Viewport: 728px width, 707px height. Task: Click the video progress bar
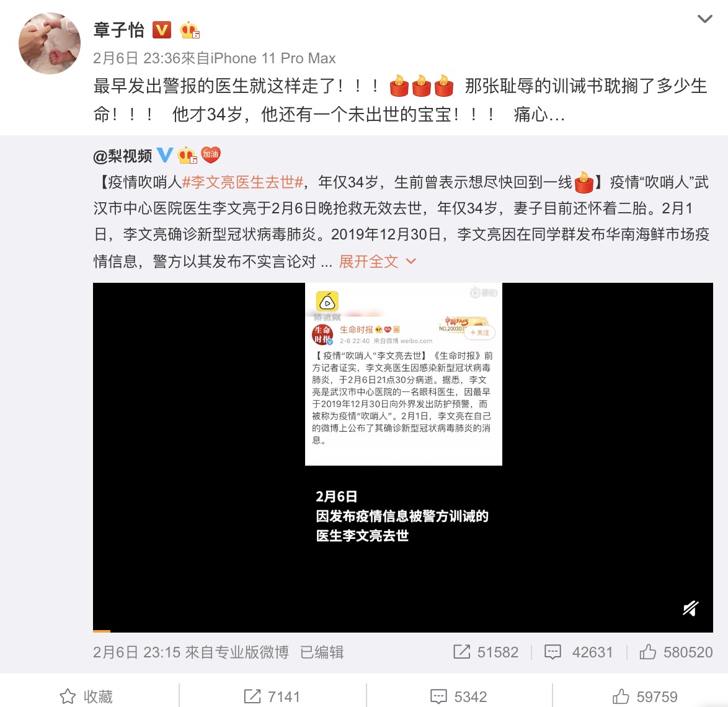(x=403, y=631)
